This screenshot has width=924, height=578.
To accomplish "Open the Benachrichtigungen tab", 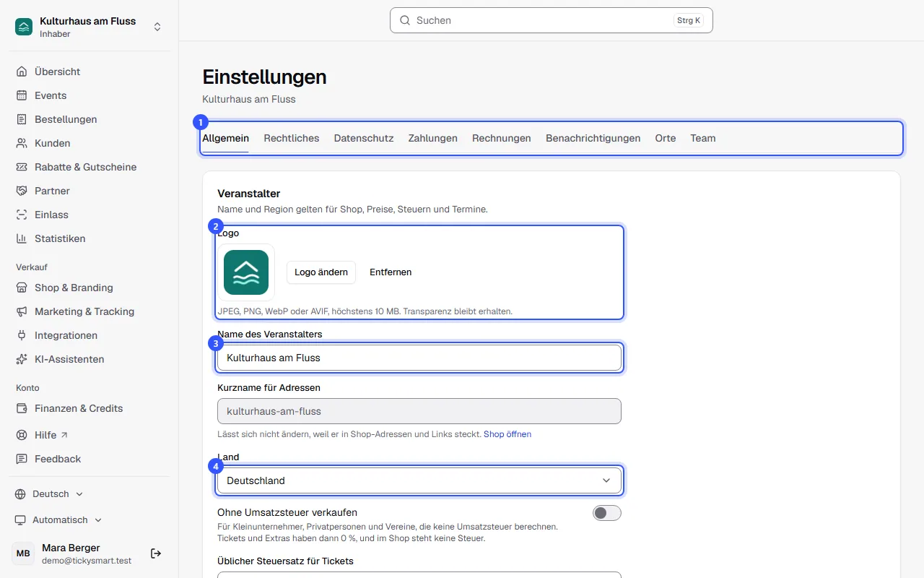I will coord(593,138).
